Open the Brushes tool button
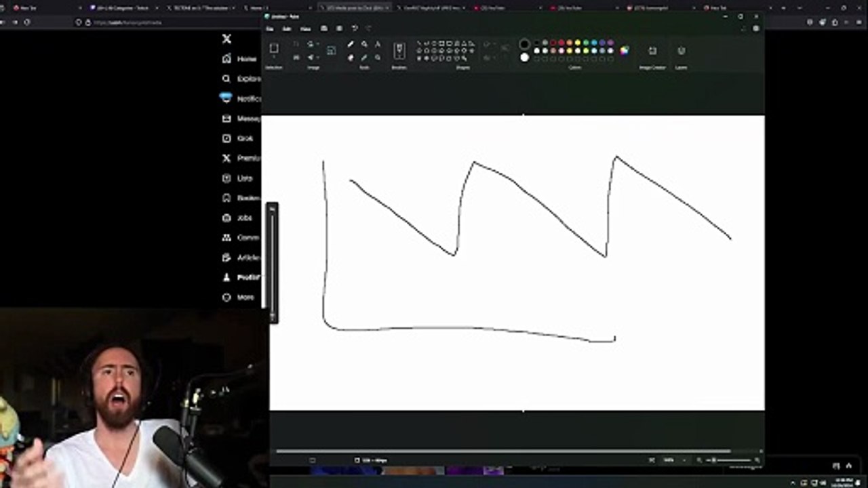 click(399, 51)
